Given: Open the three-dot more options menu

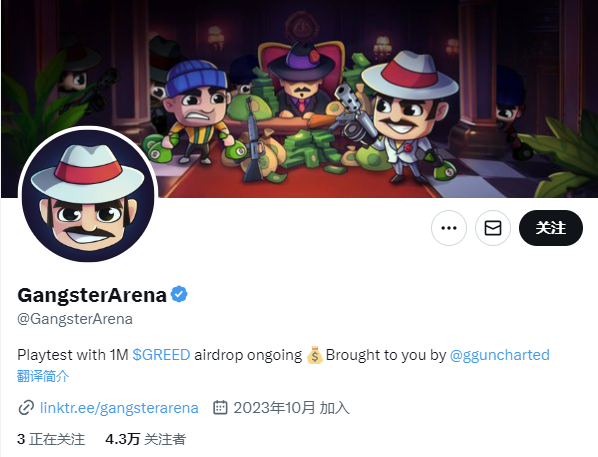Looking at the screenshot, I should pyautogui.click(x=448, y=228).
